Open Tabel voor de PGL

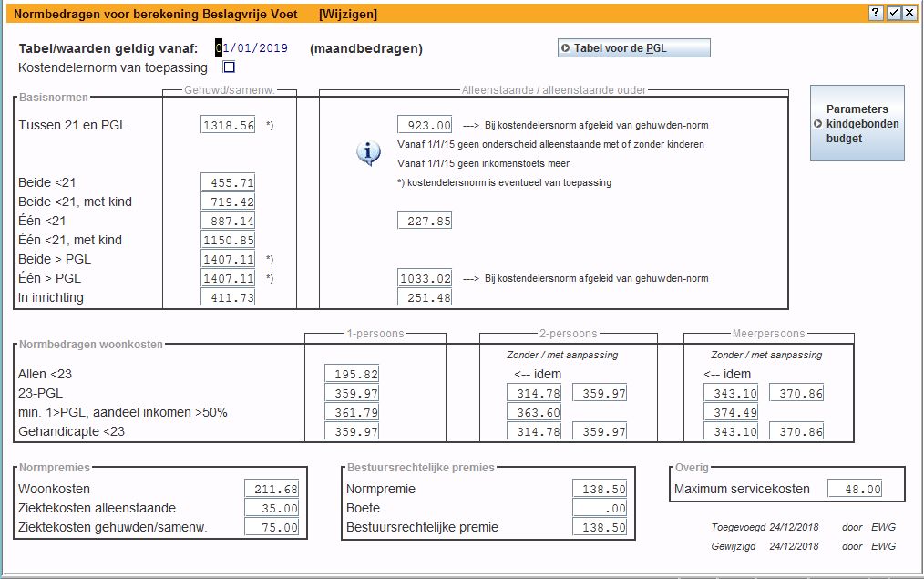(633, 47)
